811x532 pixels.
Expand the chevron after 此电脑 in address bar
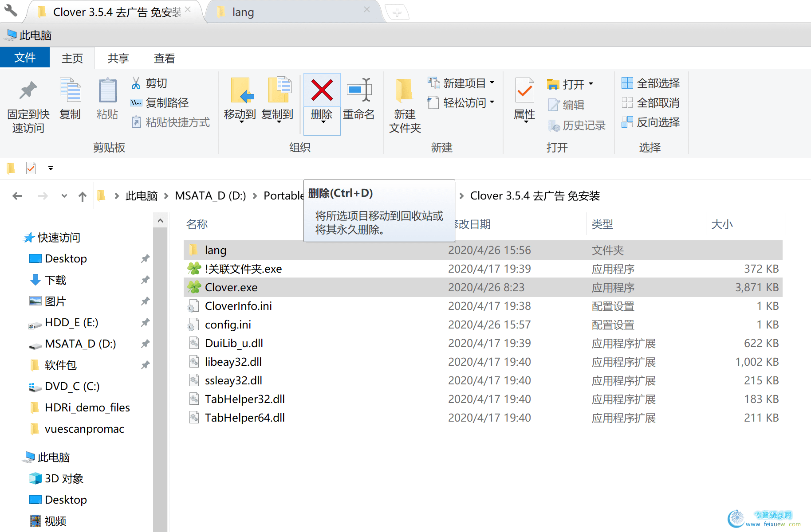(x=165, y=196)
